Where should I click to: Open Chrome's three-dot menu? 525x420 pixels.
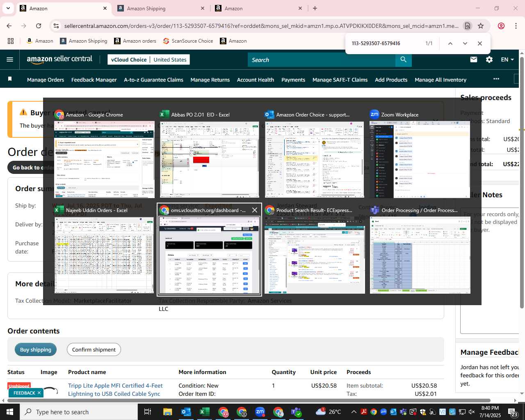(516, 26)
